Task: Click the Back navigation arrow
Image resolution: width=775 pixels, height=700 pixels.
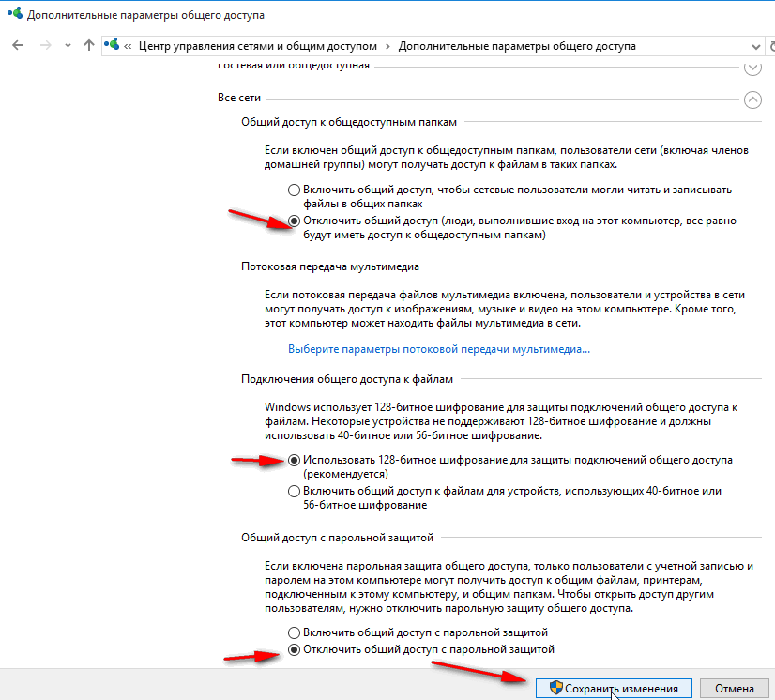Action: click(19, 46)
